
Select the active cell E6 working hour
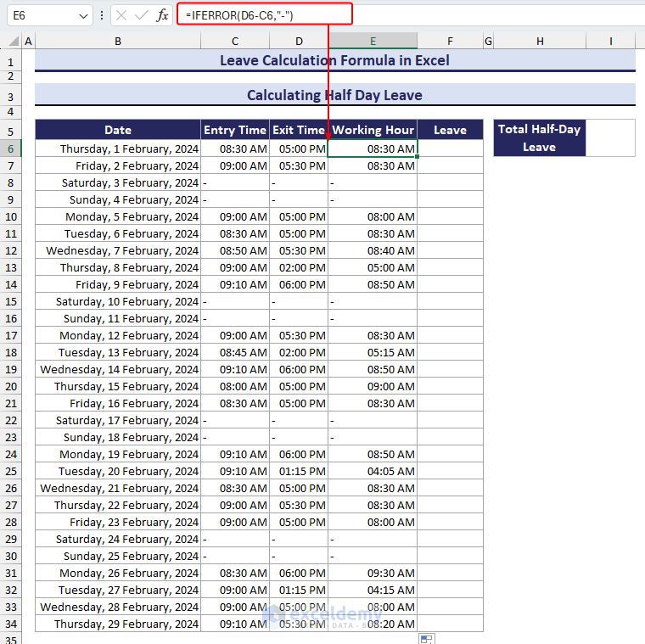(373, 148)
